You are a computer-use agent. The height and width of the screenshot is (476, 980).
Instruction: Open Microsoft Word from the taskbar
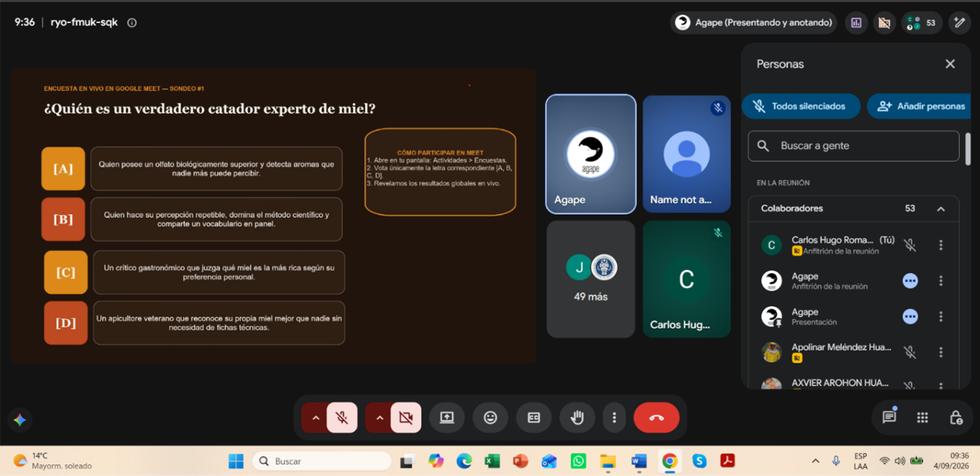click(x=639, y=461)
